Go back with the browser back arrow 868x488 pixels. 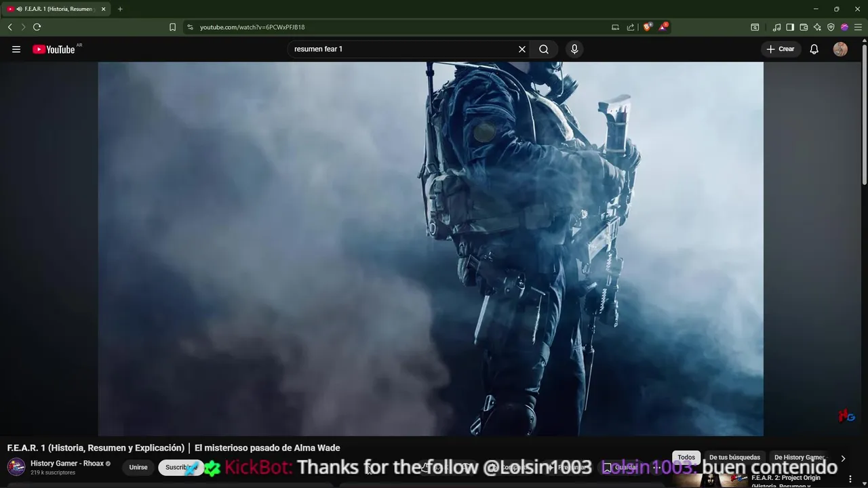(x=9, y=27)
